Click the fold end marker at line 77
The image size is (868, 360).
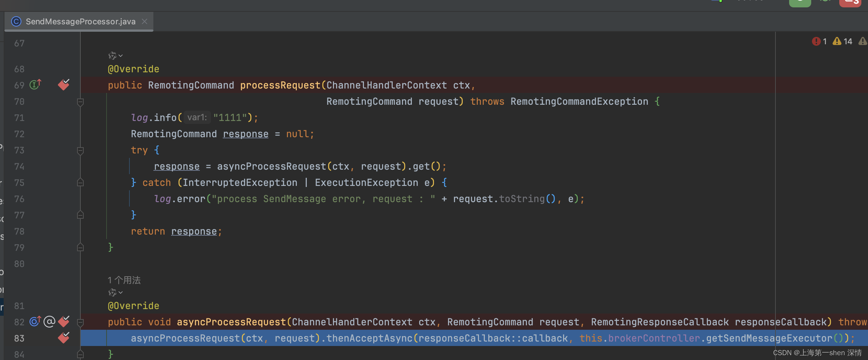[x=80, y=215]
